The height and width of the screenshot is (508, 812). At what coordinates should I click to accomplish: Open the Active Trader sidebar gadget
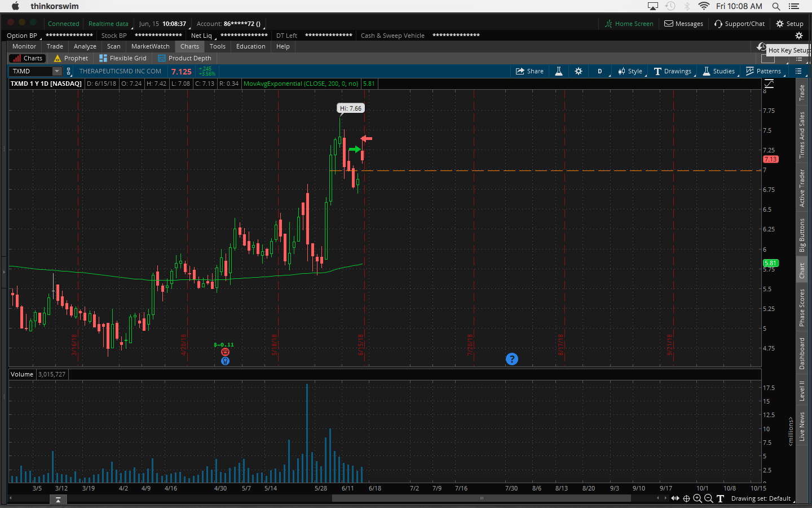802,188
